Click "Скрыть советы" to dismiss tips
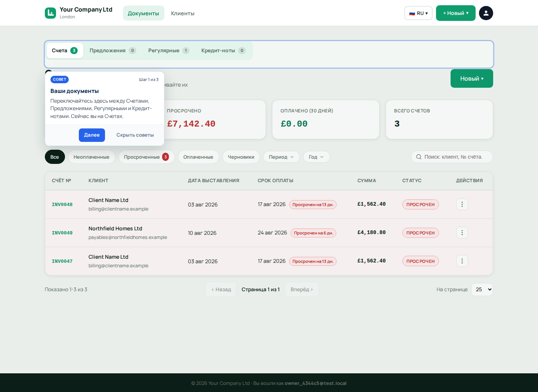The width and height of the screenshot is (538, 392). 135,135
